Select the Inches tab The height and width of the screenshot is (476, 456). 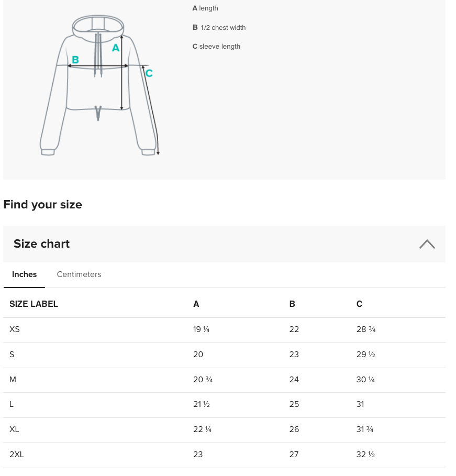coord(24,274)
